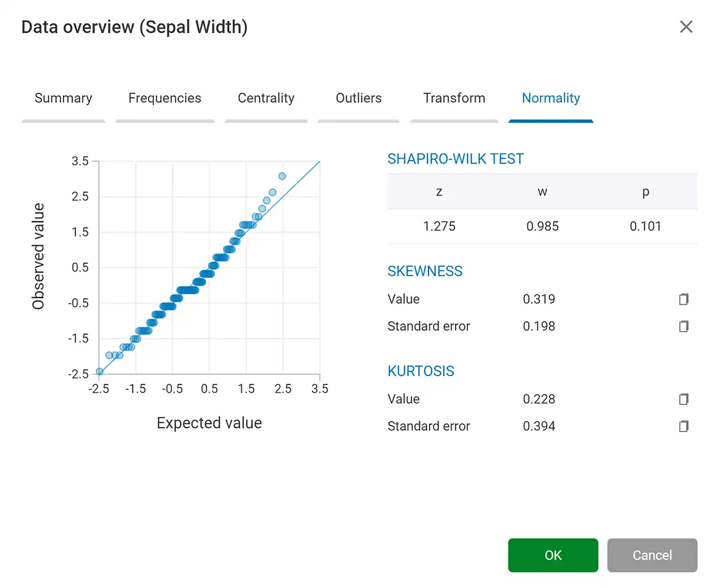Image resolution: width=719 pixels, height=588 pixels.
Task: Click the p column header
Action: [x=646, y=193]
